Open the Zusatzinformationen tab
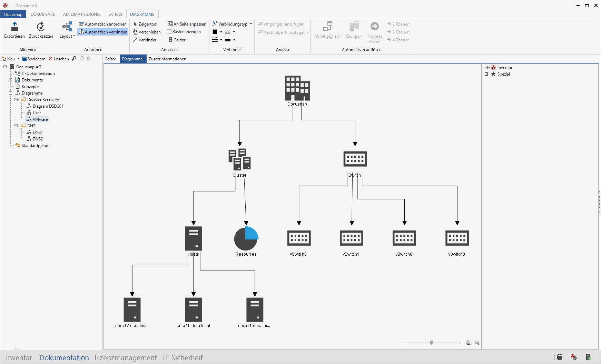This screenshot has height=364, width=601. click(167, 59)
